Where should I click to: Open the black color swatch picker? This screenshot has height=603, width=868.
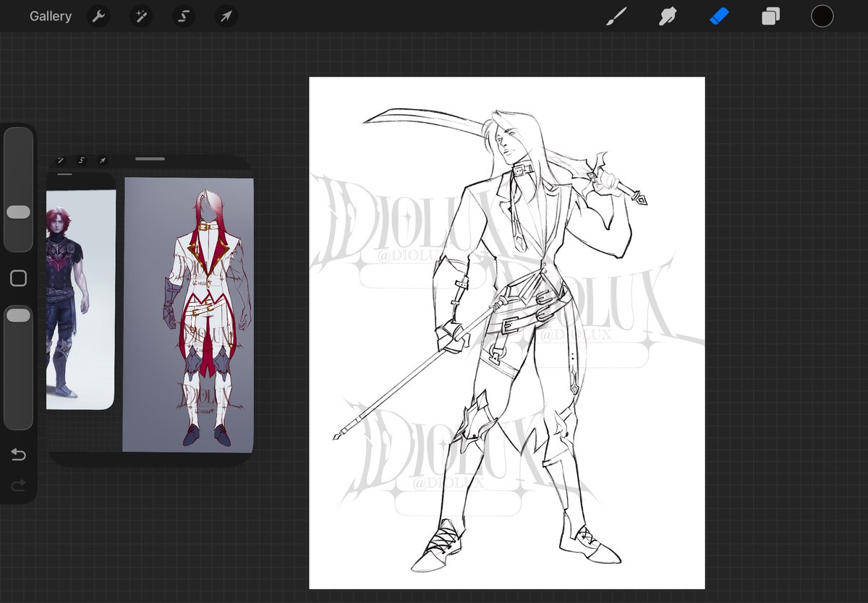[822, 16]
